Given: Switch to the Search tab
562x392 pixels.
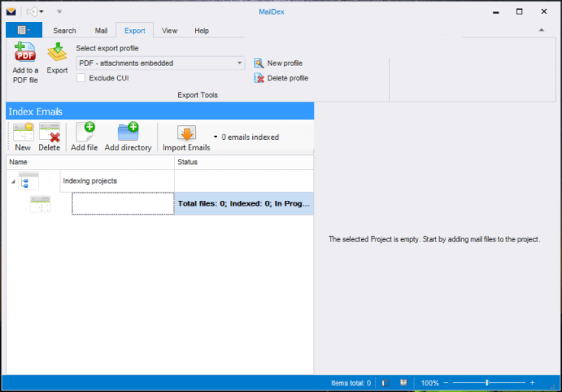Looking at the screenshot, I should pyautogui.click(x=65, y=31).
